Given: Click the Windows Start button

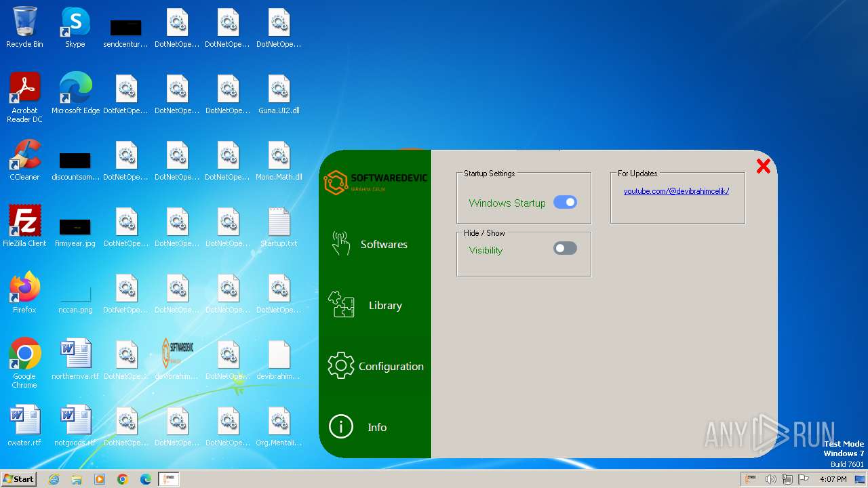Looking at the screenshot, I should tap(19, 479).
